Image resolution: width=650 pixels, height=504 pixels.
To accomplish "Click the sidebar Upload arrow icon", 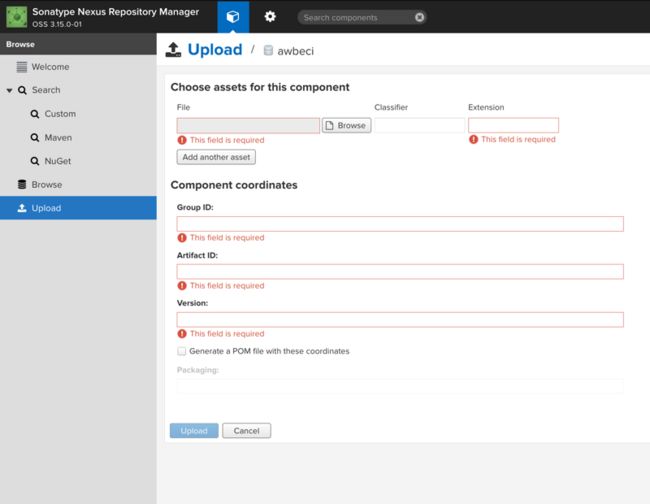I will tap(22, 208).
